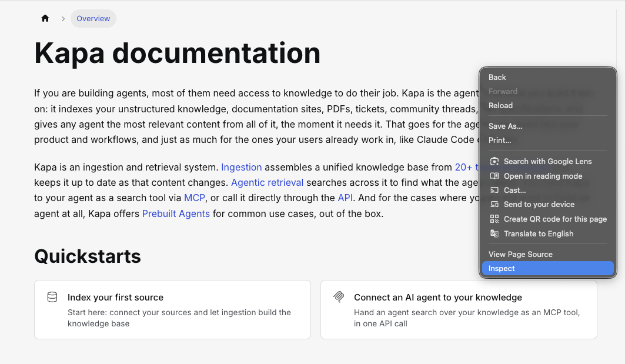Open the Agentic retrieval link
The image size is (625, 364).
tap(267, 183)
